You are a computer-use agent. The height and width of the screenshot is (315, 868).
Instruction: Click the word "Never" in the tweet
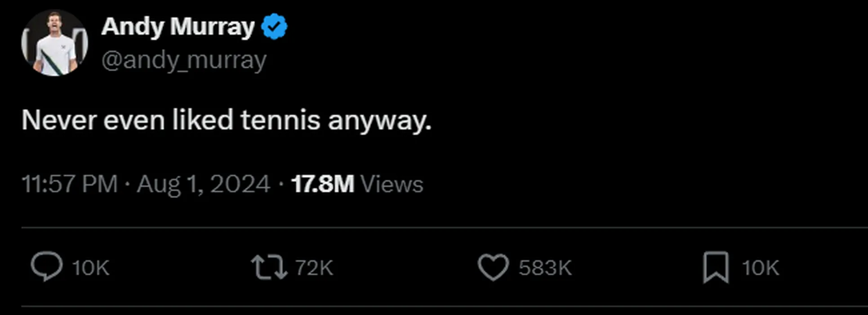coord(59,121)
